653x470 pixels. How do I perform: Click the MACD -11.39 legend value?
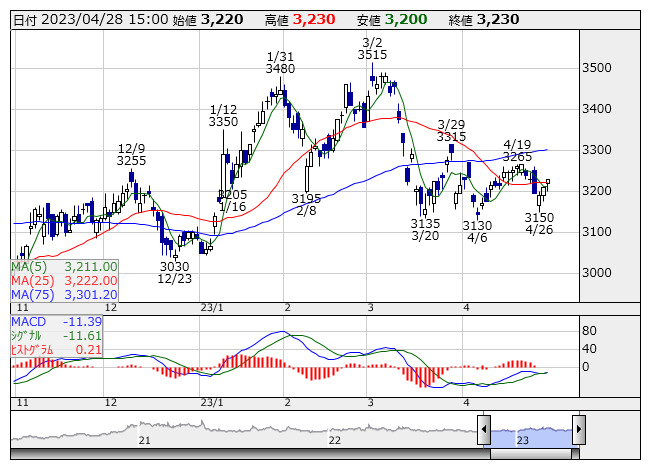click(x=56, y=322)
